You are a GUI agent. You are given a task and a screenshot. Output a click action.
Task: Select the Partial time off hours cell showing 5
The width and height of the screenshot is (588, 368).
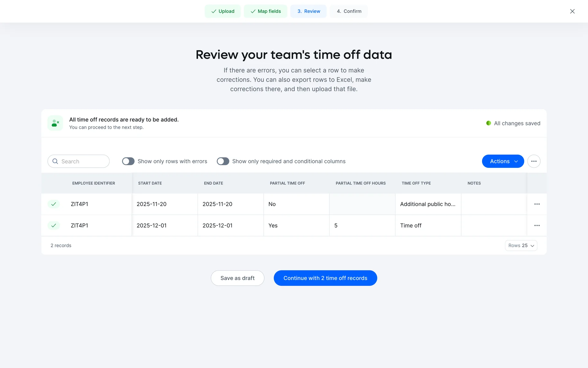362,226
